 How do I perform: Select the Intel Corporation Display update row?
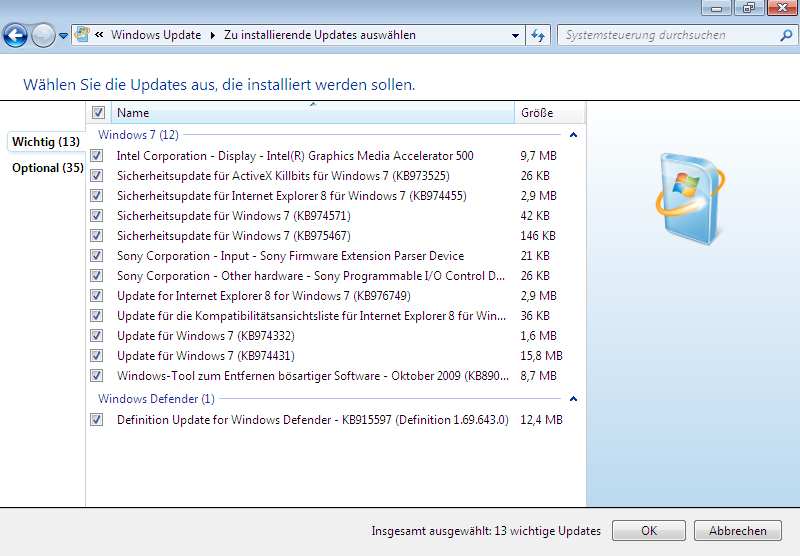[x=336, y=156]
